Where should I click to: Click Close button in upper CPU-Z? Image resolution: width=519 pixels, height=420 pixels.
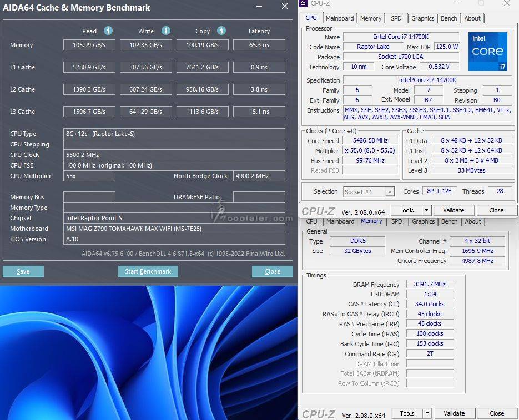coord(496,210)
